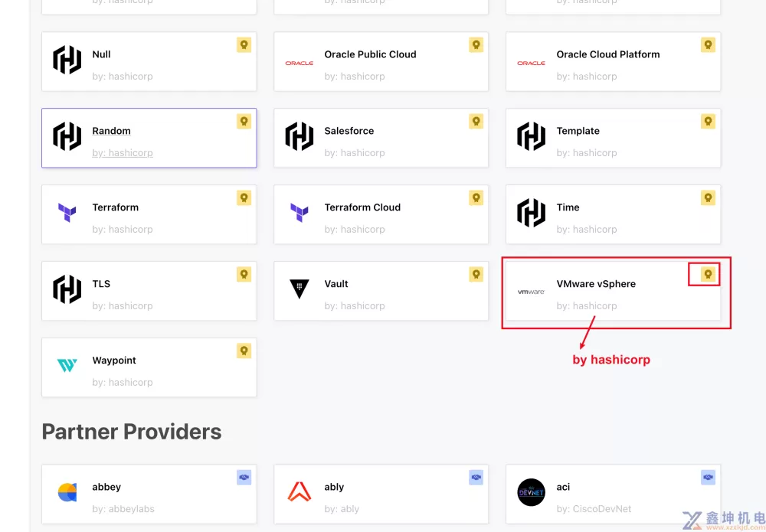This screenshot has width=766, height=532.
Task: Click the vmware logo on the vSphere card
Action: (531, 292)
